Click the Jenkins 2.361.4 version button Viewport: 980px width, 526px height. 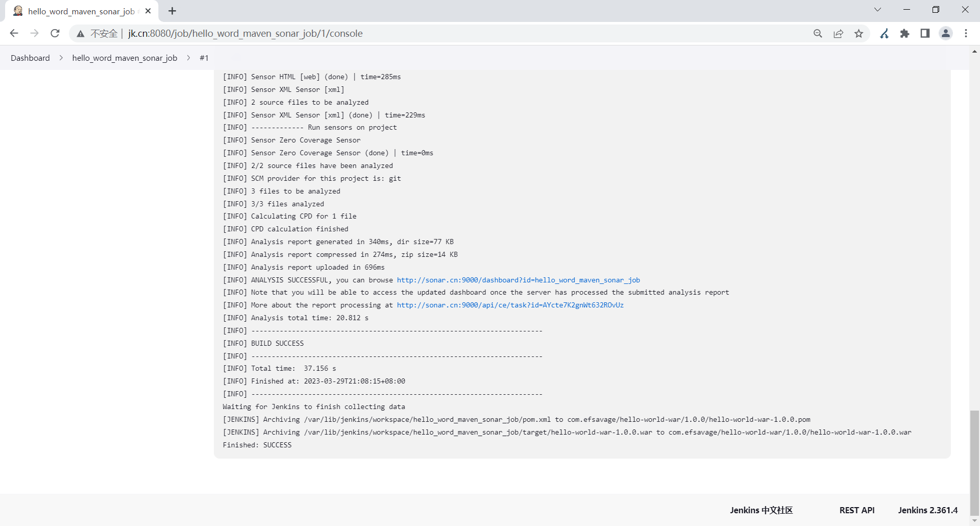point(928,510)
